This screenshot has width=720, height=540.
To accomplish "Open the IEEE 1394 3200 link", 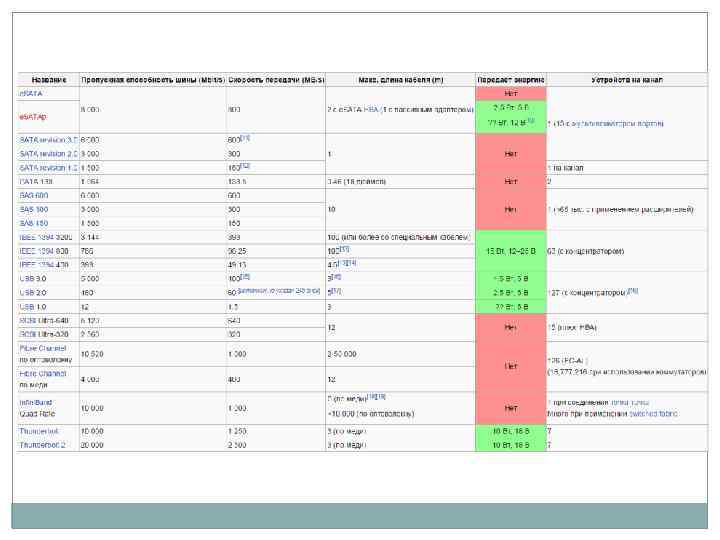I will tap(46, 237).
